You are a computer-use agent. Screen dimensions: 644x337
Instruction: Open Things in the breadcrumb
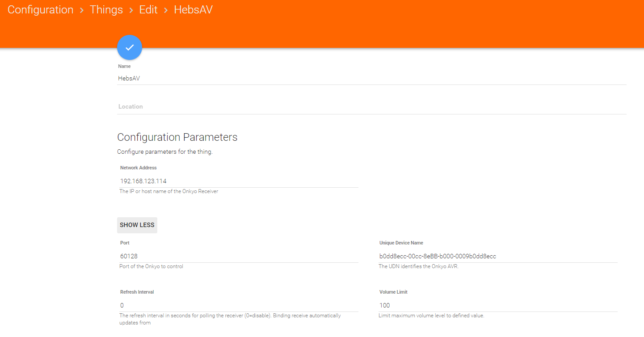click(x=106, y=10)
